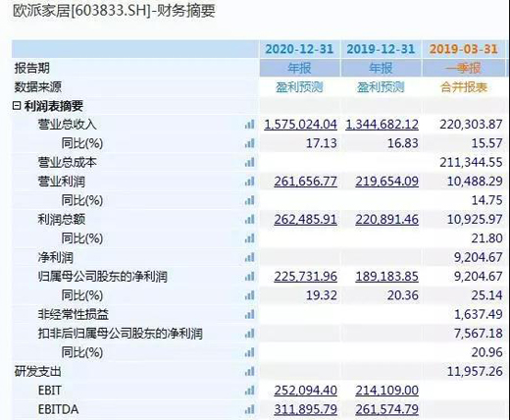Open chart icon in EBIT row
The height and width of the screenshot is (420, 510).
(x=249, y=391)
